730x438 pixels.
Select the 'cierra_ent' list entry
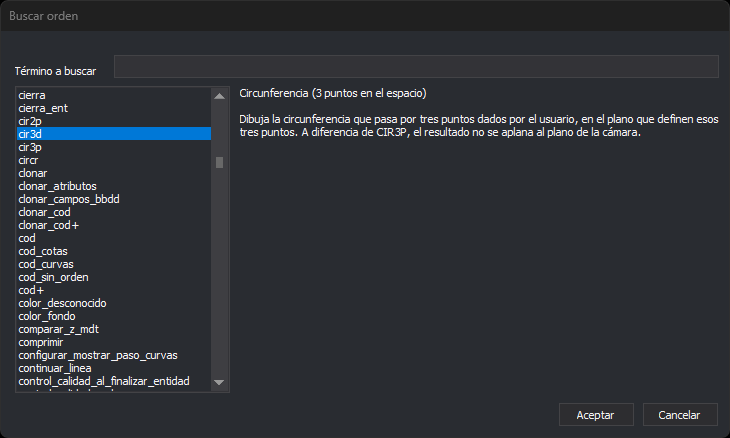pyautogui.click(x=114, y=108)
